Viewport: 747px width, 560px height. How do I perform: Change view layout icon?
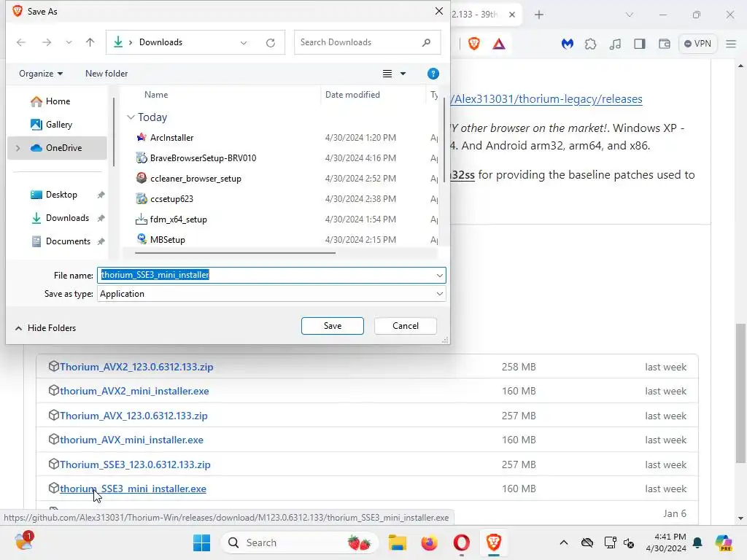click(x=387, y=74)
